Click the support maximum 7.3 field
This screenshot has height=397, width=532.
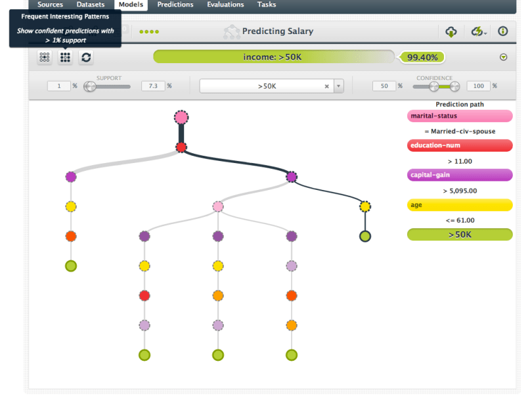coord(152,86)
